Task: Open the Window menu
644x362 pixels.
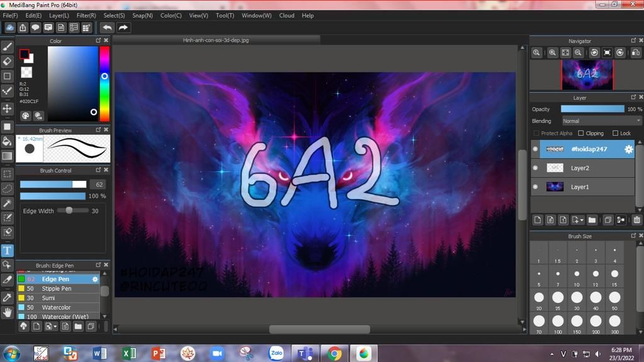Action: [257, 16]
